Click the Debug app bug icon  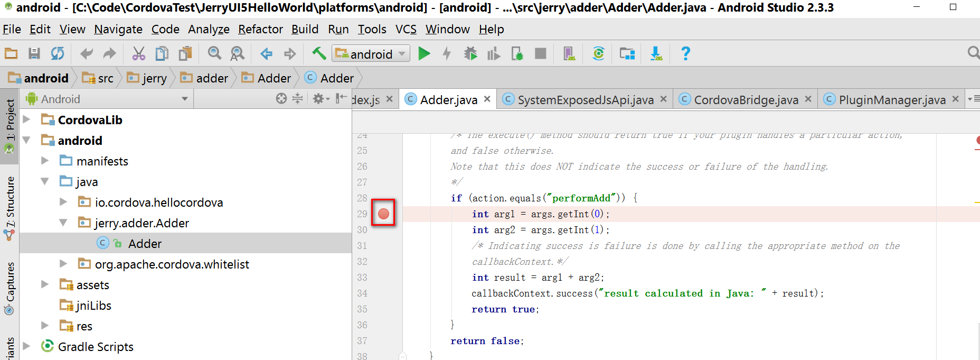tap(470, 53)
